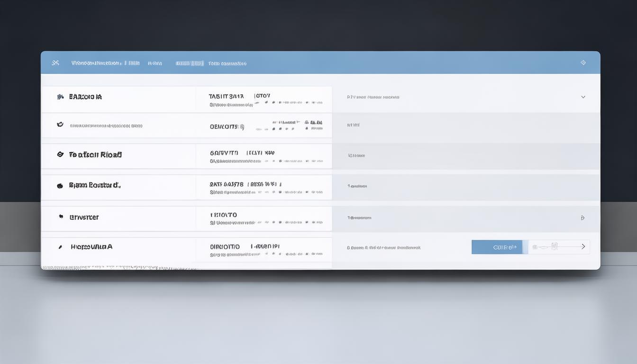The width and height of the screenshot is (637, 364).
Task: Click the small icon beginning the fifth row
Action: pyautogui.click(x=61, y=217)
